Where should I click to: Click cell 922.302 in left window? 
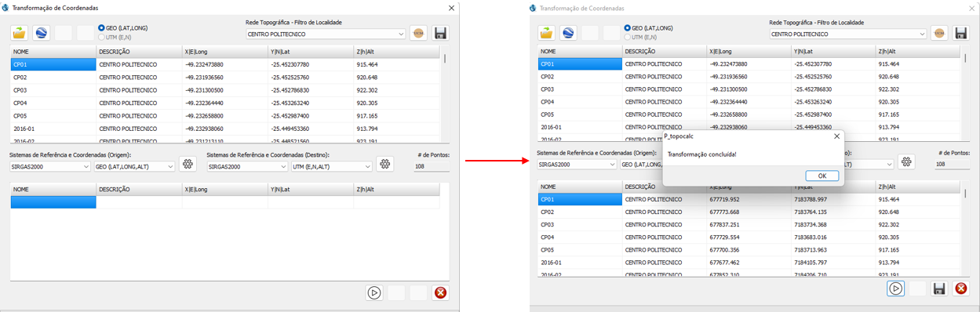click(396, 90)
